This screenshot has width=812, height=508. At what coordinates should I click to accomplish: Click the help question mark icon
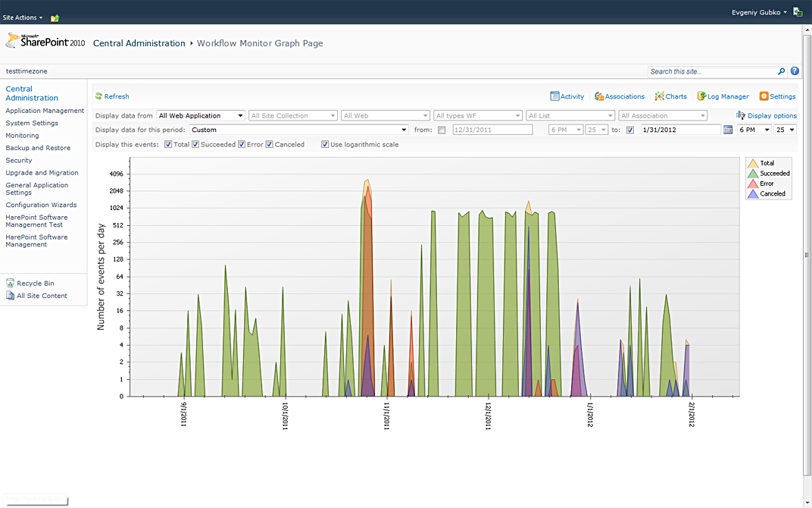[795, 71]
